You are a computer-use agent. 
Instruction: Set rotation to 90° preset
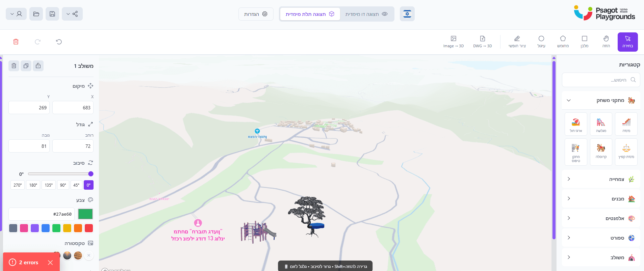point(63,185)
